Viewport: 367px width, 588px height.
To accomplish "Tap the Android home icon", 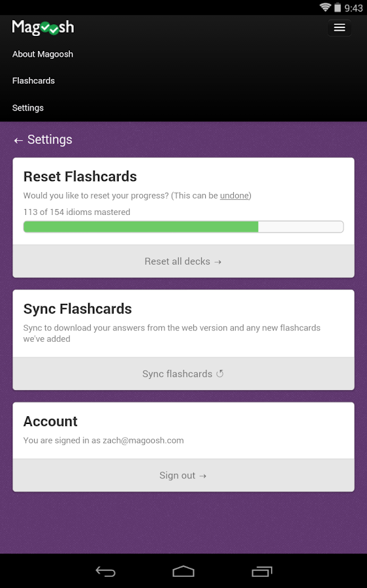I will pos(183,571).
